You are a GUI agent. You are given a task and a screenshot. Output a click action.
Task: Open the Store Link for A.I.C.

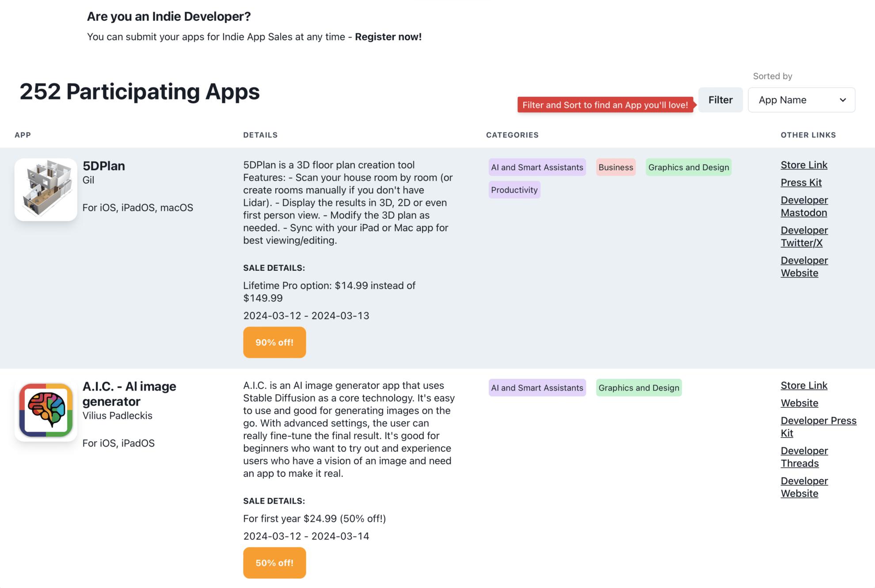click(804, 385)
